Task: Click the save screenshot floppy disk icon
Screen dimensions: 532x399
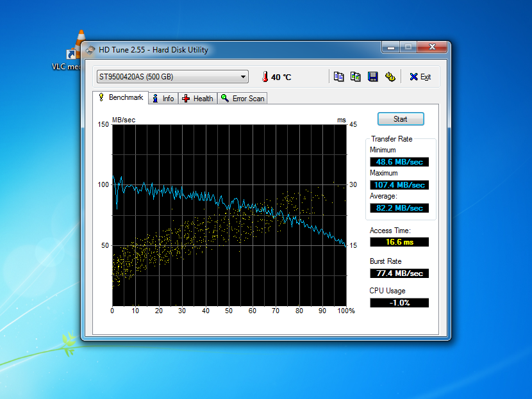Action: click(x=373, y=77)
